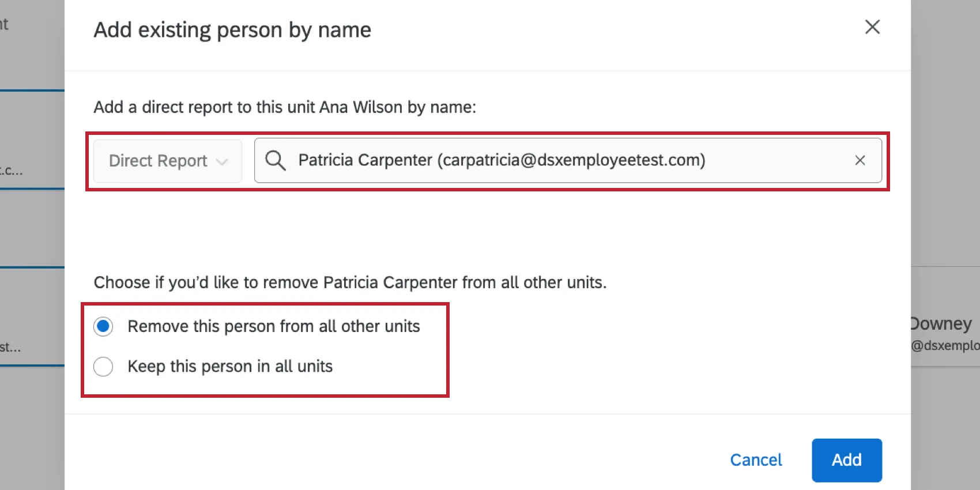The width and height of the screenshot is (980, 490).
Task: Click the Add button to confirm
Action: click(846, 460)
